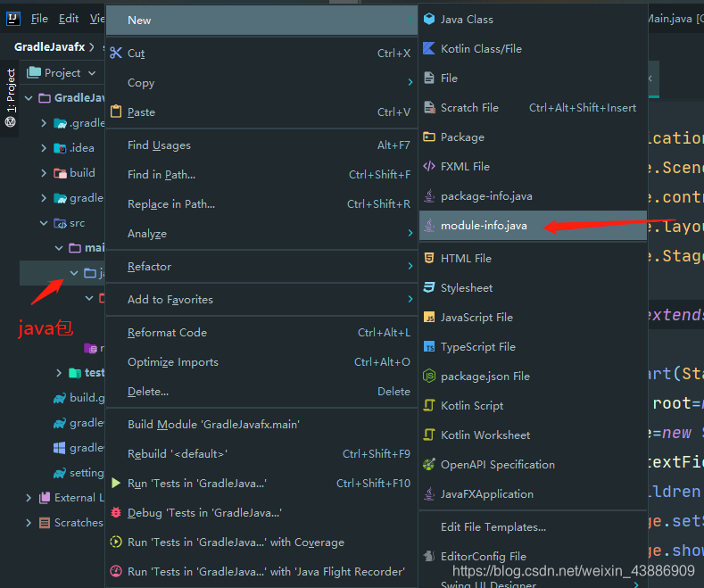Viewport: 704px width, 588px height.
Task: Toggle the 1: Project tool window tab
Action: [x=10, y=97]
